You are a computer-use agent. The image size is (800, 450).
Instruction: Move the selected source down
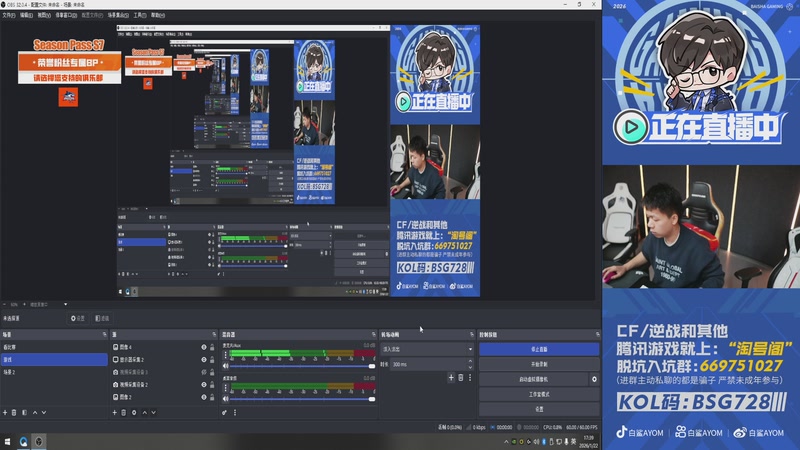tap(154, 412)
